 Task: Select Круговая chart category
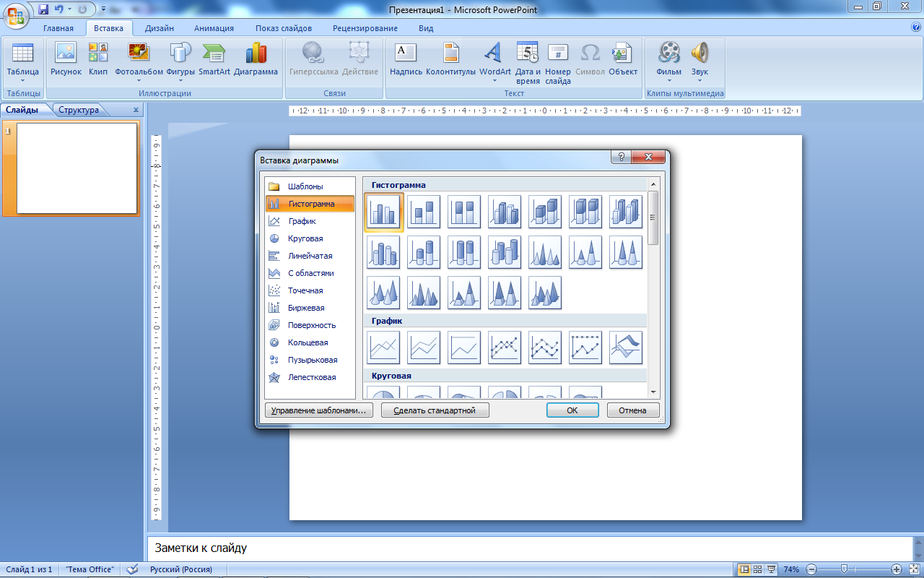pos(310,238)
